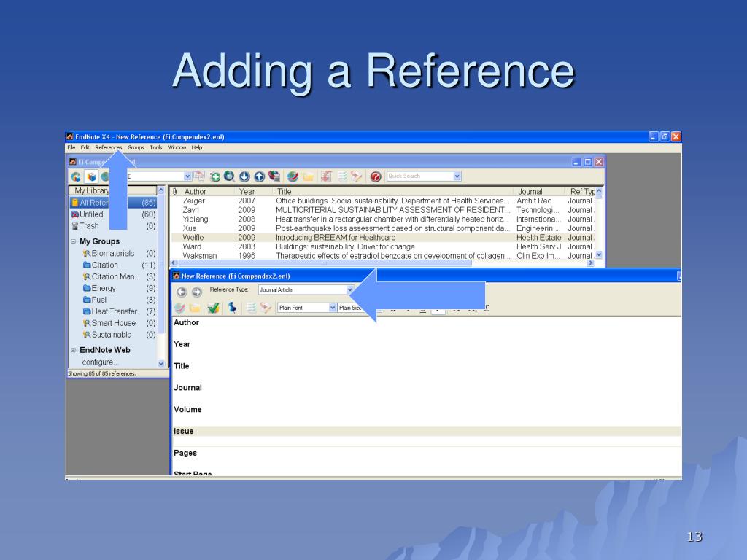Click in the Quick Search field
The height and width of the screenshot is (560, 747).
coord(419,176)
